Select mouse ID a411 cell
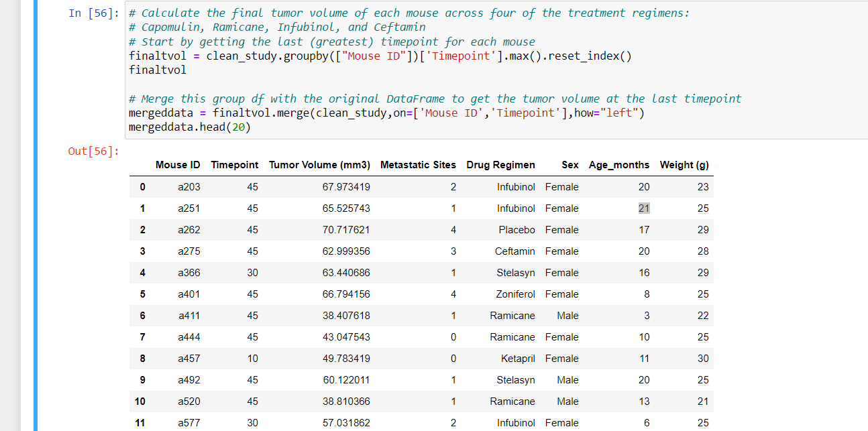The width and height of the screenshot is (868, 431). point(189,316)
